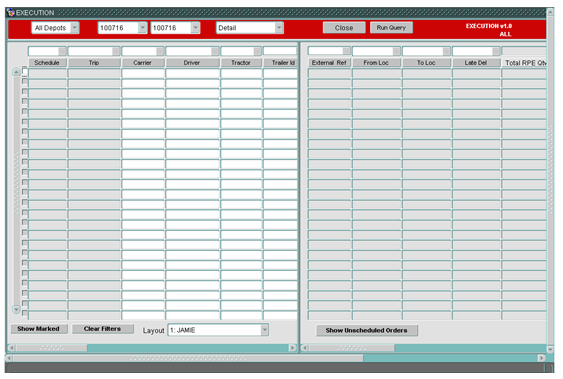Click the Show Unscheduled Orders button
563x379 pixels.
click(x=367, y=330)
